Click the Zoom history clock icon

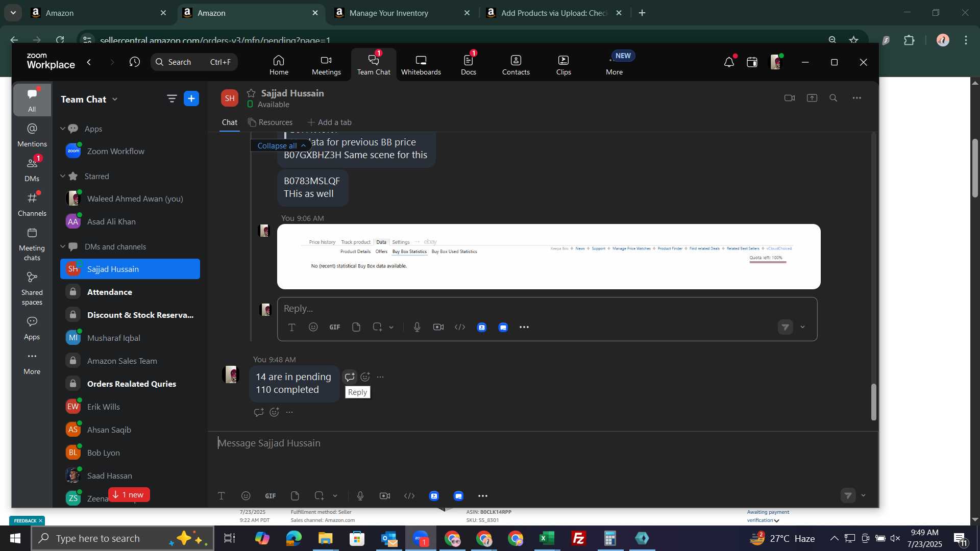point(134,62)
